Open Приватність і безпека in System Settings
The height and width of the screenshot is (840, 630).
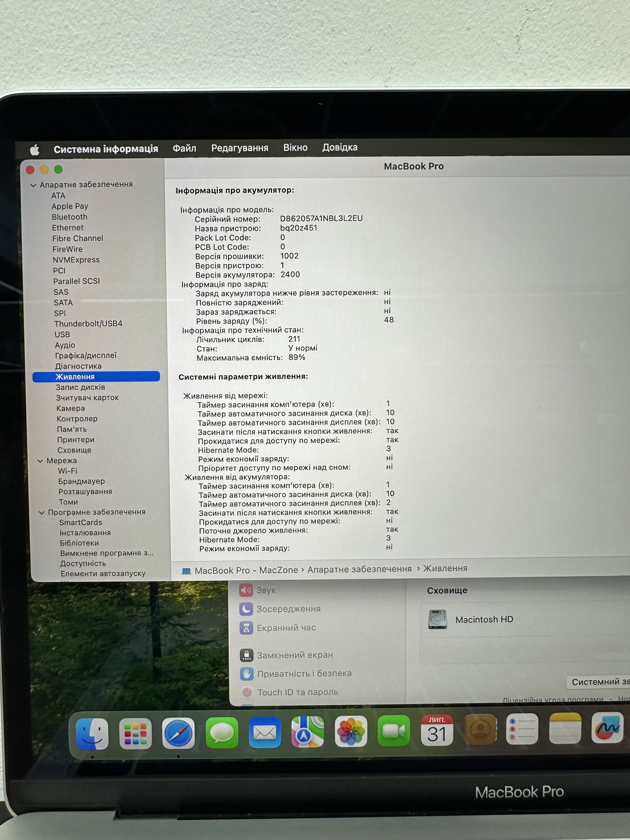tap(304, 673)
